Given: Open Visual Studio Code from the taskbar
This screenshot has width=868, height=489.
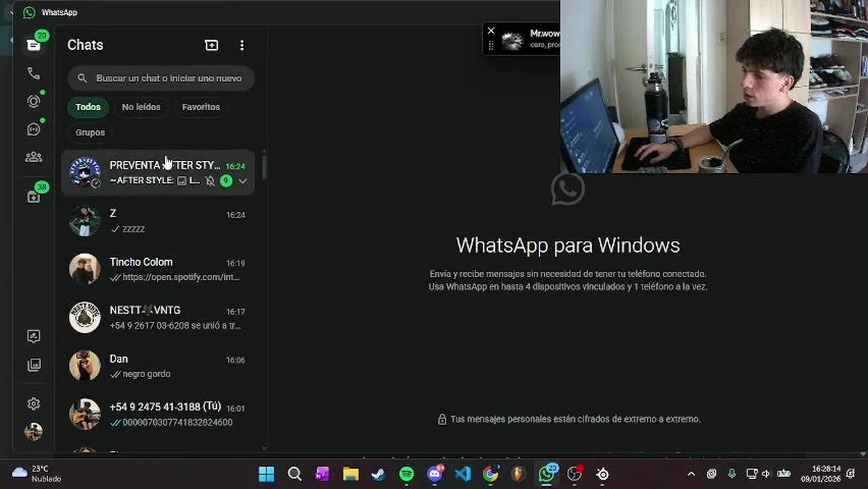Looking at the screenshot, I should click(x=463, y=474).
